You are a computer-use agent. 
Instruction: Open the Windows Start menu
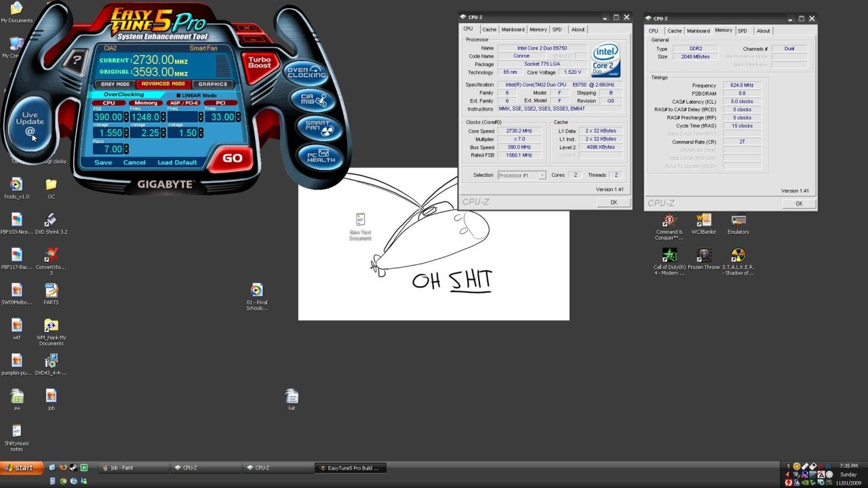tap(20, 468)
